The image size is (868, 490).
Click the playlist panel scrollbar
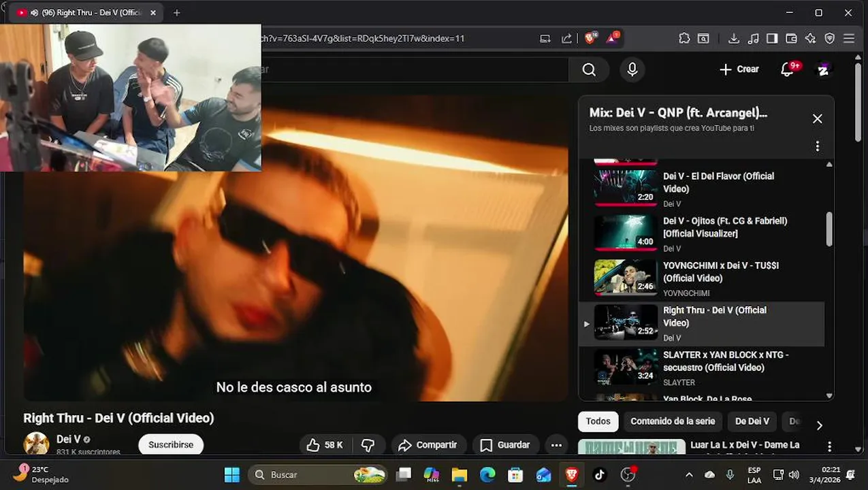(829, 229)
